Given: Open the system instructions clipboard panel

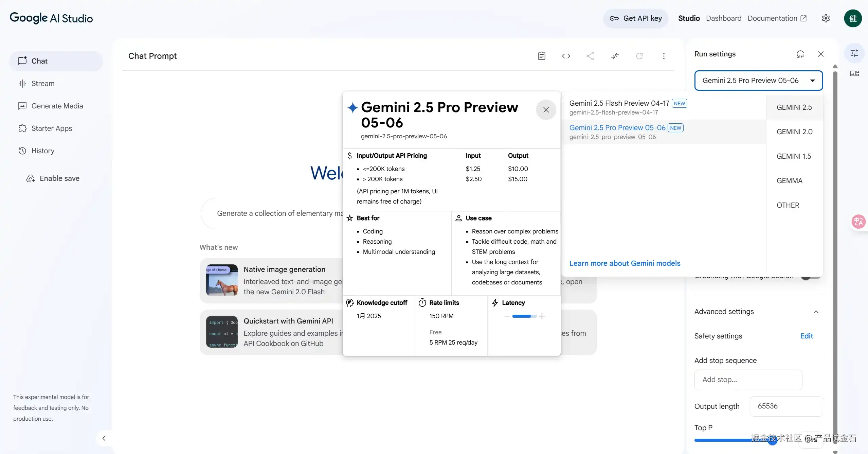Looking at the screenshot, I should (x=541, y=56).
